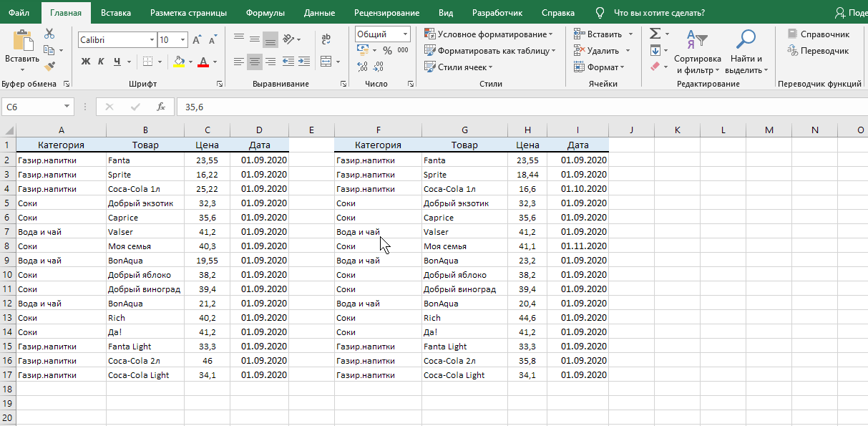Toggle italic formatting (К)

tap(101, 62)
